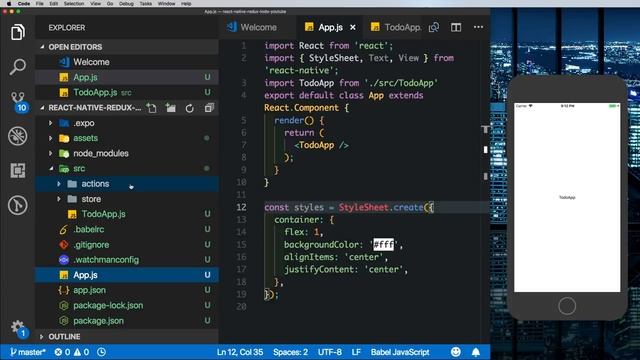640x360 pixels.
Task: Change line ending via LF status item
Action: click(x=356, y=352)
